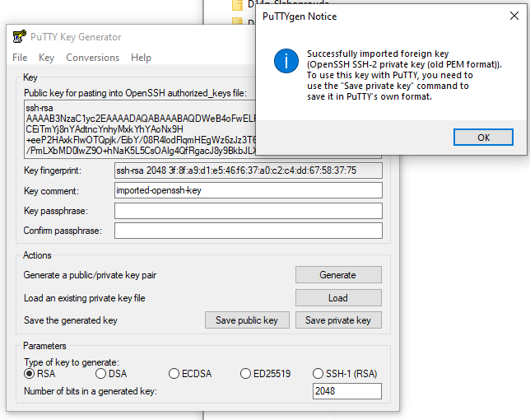Focus the Key passphrase field

click(248, 211)
